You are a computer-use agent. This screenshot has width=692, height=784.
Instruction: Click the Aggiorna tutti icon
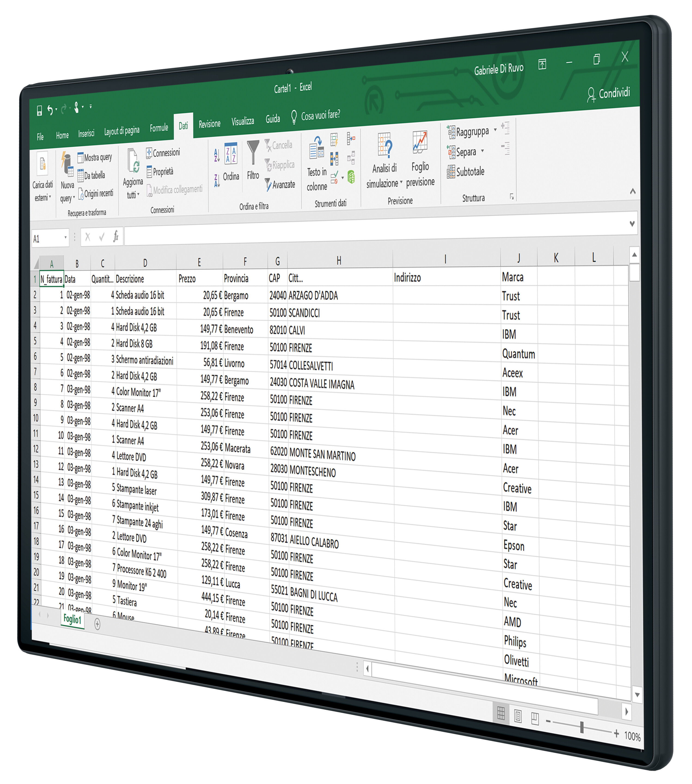[x=133, y=161]
